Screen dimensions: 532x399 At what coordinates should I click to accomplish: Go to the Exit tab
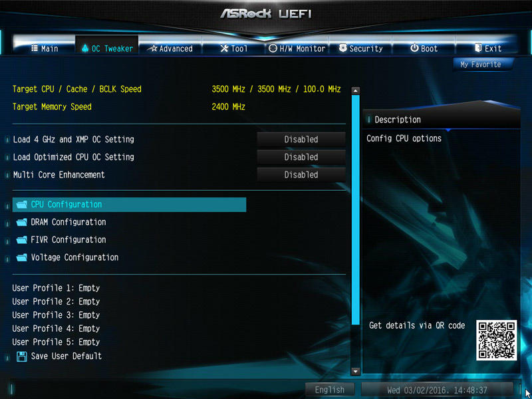(487, 48)
